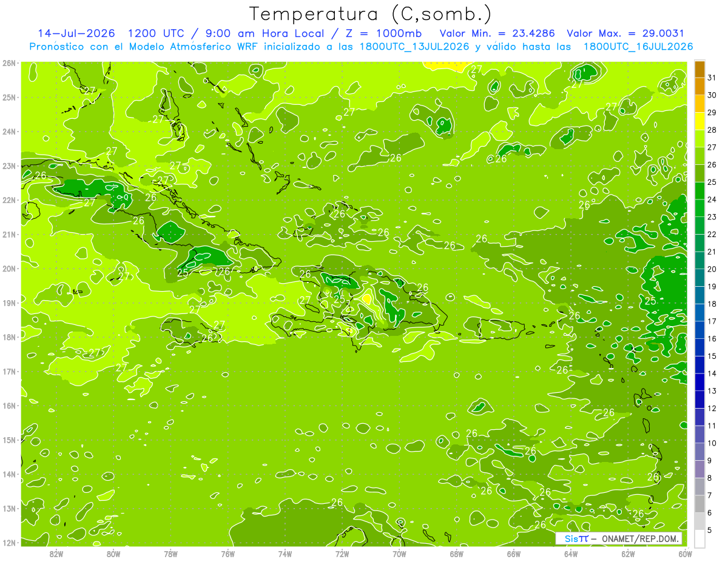Click the '22N' latitude label
The height and width of the screenshot is (562, 728).
[8, 200]
